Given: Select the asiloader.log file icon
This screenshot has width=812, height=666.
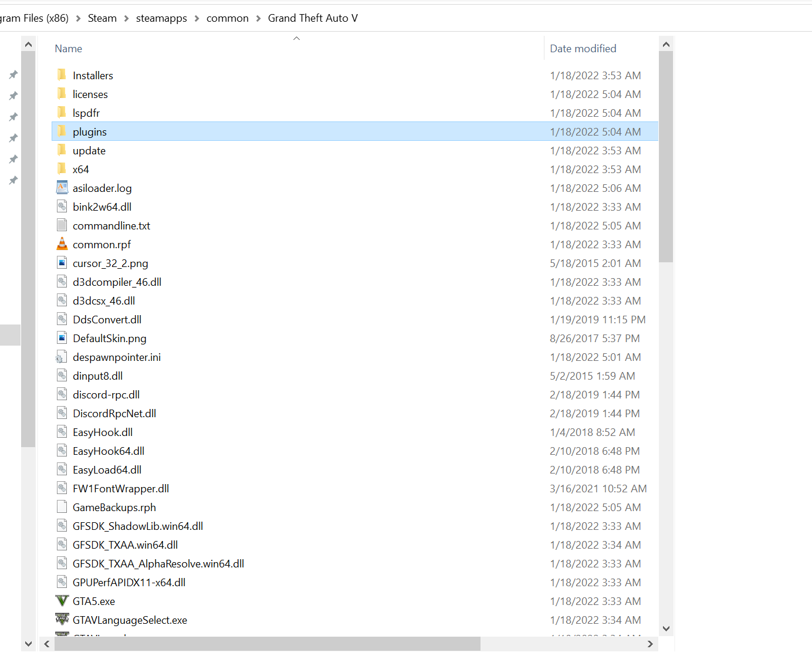Looking at the screenshot, I should coord(62,187).
